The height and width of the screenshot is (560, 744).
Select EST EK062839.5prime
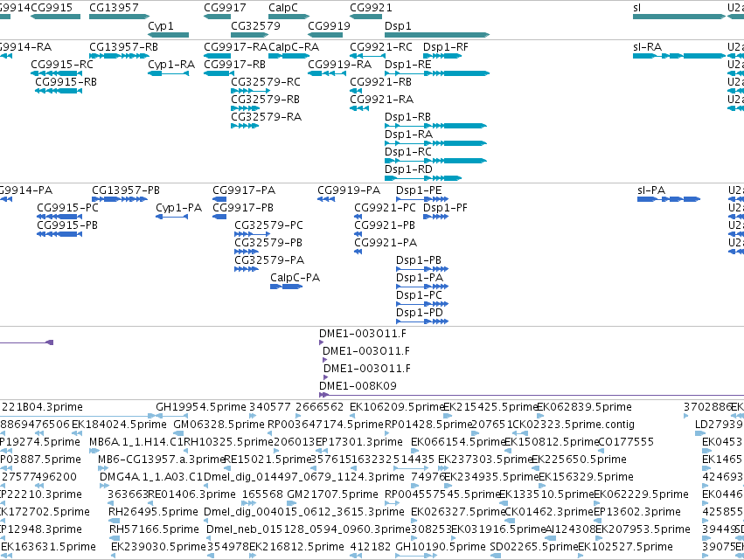point(540,416)
